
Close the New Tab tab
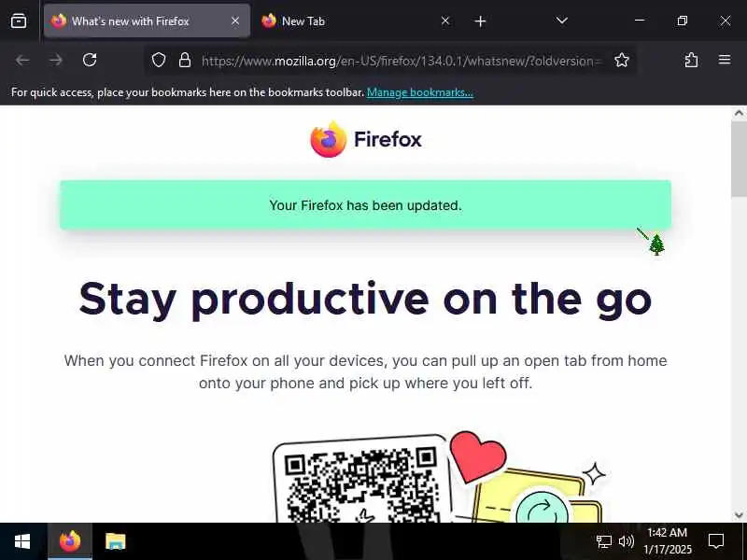coord(445,21)
